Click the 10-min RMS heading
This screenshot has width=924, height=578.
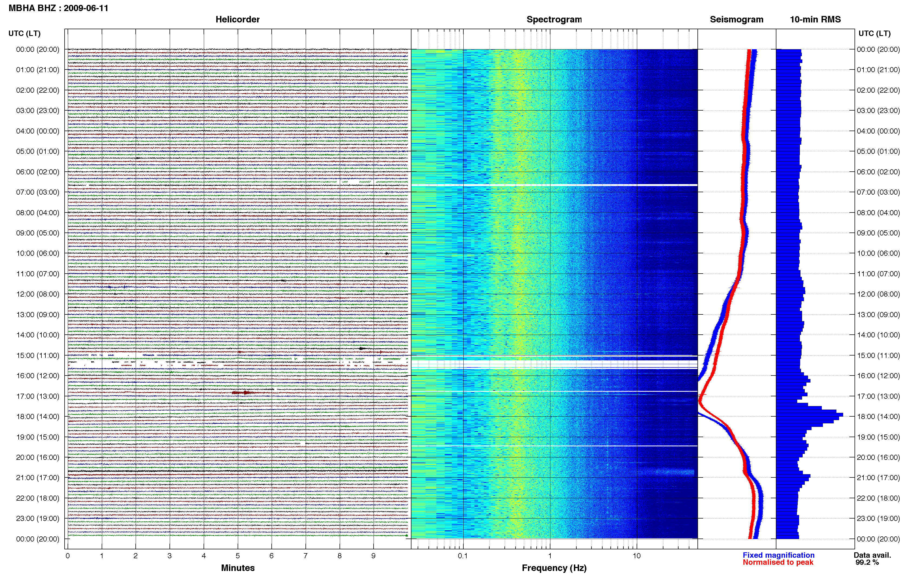[x=815, y=19]
